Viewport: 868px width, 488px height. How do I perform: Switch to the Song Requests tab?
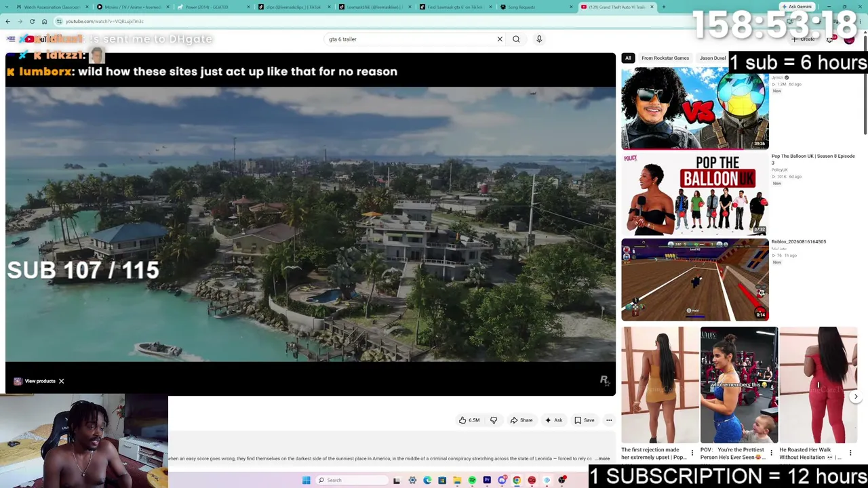click(x=536, y=7)
